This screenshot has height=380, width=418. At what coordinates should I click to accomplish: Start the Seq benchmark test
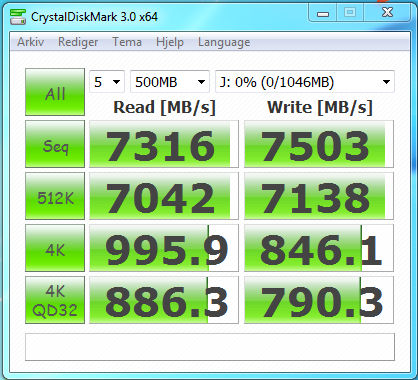point(55,144)
